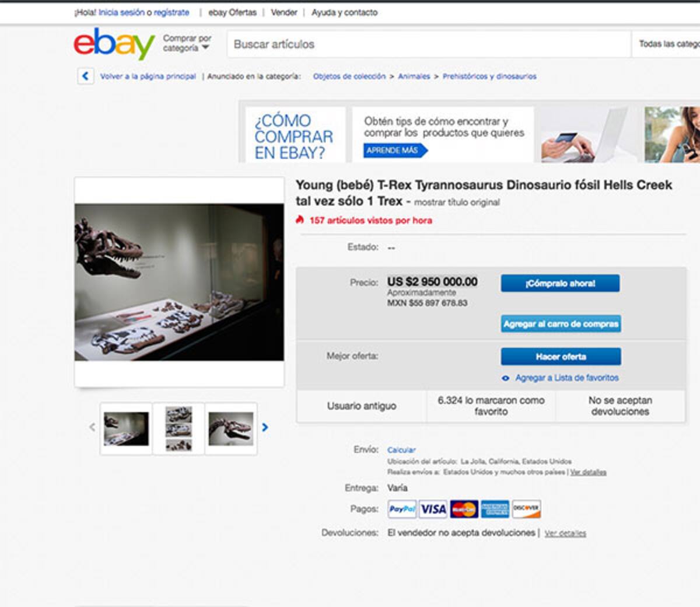Click the PayPal payment icon
This screenshot has height=607, width=700.
pos(402,509)
